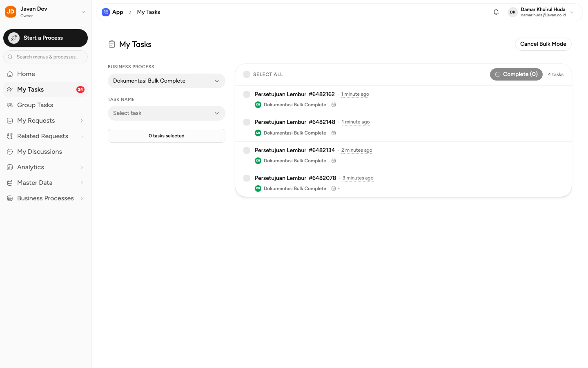Click the 24 badge on My Tasks
This screenshot has height=368, width=588.
[80, 90]
